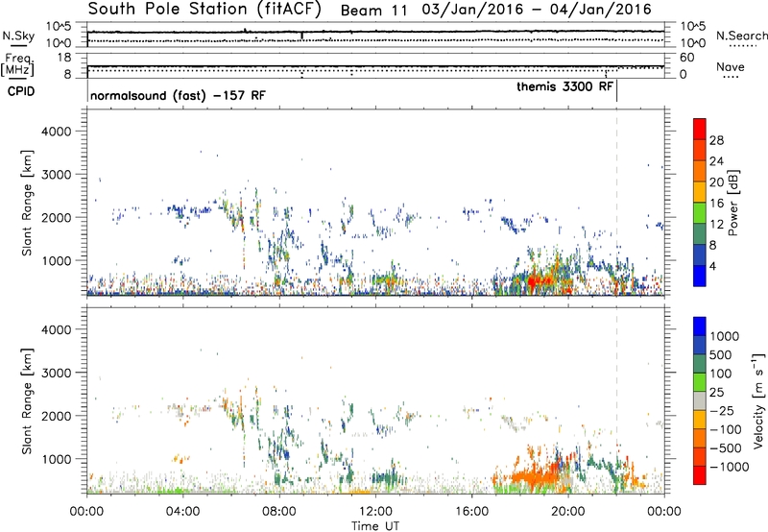Viewport: 768px width, 532px height.
Task: Select the light green 12–16 dB power segment
Action: point(700,213)
